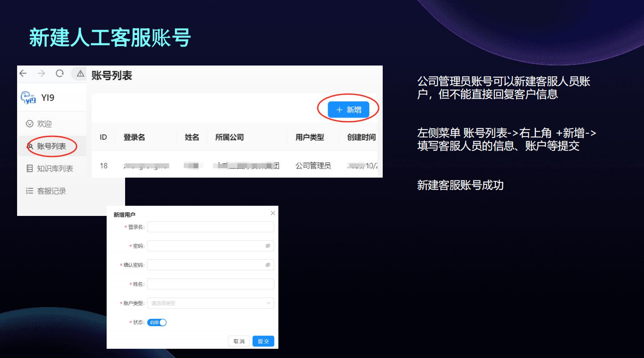
Task: Click the blue 新增 button
Action: [349, 110]
